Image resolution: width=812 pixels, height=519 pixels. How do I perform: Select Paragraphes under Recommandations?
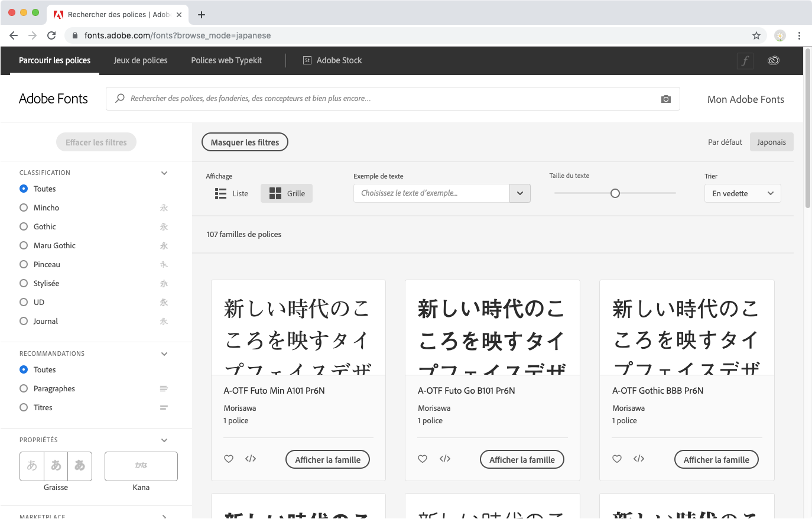click(x=24, y=388)
